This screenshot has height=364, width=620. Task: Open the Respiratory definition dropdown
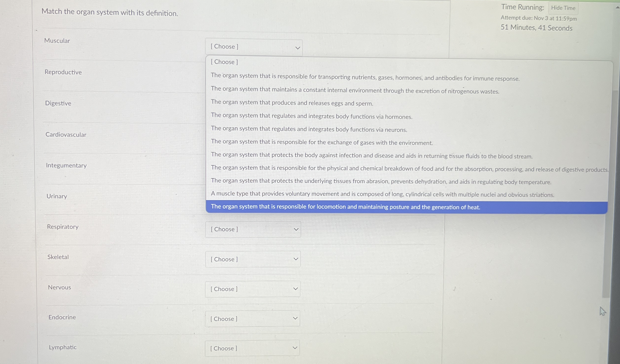(x=253, y=229)
